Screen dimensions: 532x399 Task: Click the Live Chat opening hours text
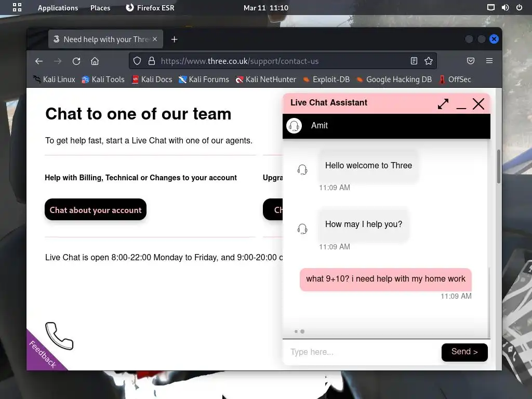coord(164,258)
